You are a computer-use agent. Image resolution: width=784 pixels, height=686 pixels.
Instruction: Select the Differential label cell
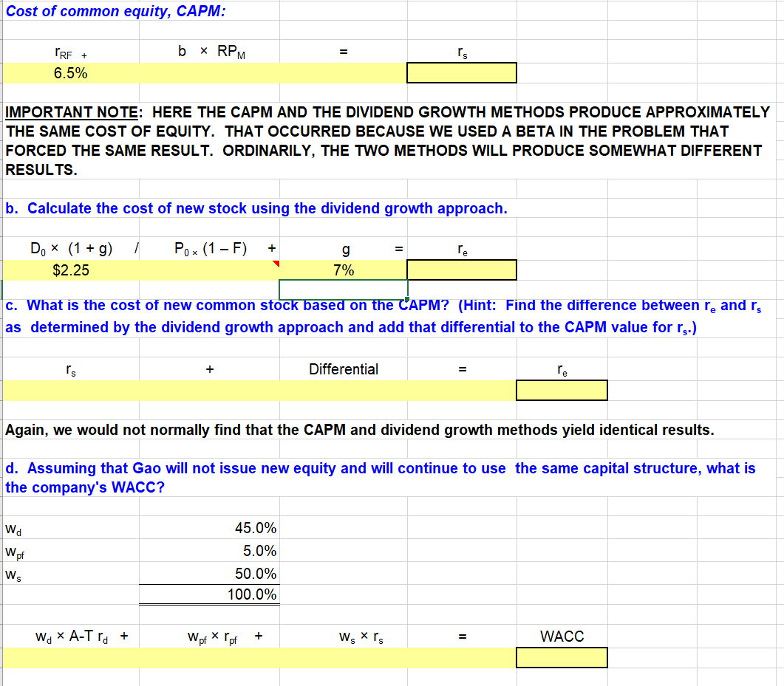pos(344,368)
